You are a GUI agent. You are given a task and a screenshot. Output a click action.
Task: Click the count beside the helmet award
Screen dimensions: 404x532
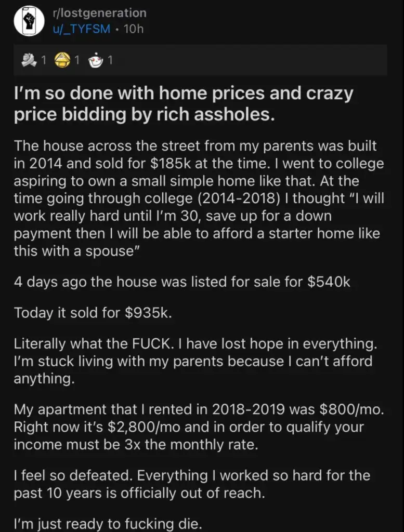(77, 61)
